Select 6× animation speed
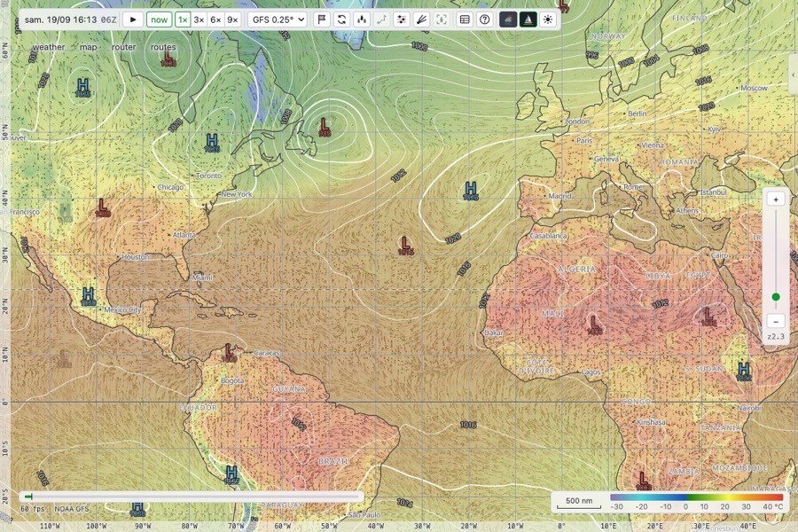The width and height of the screenshot is (798, 532). pyautogui.click(x=215, y=20)
